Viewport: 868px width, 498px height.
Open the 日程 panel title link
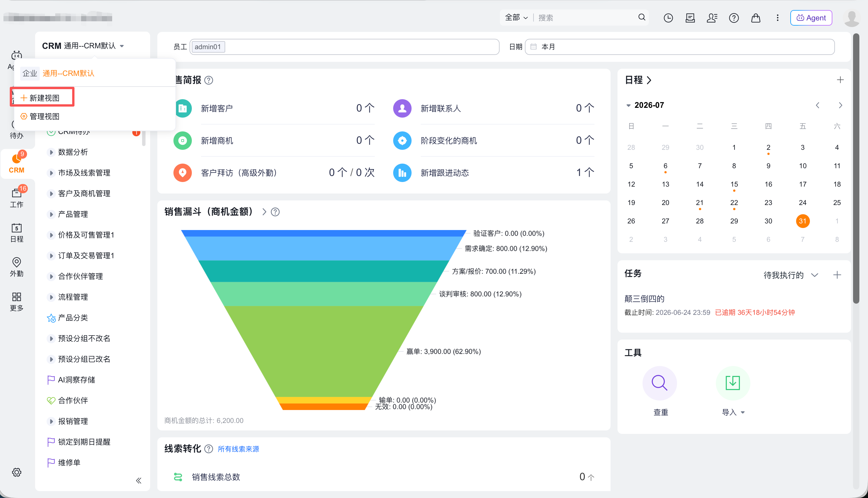(638, 80)
